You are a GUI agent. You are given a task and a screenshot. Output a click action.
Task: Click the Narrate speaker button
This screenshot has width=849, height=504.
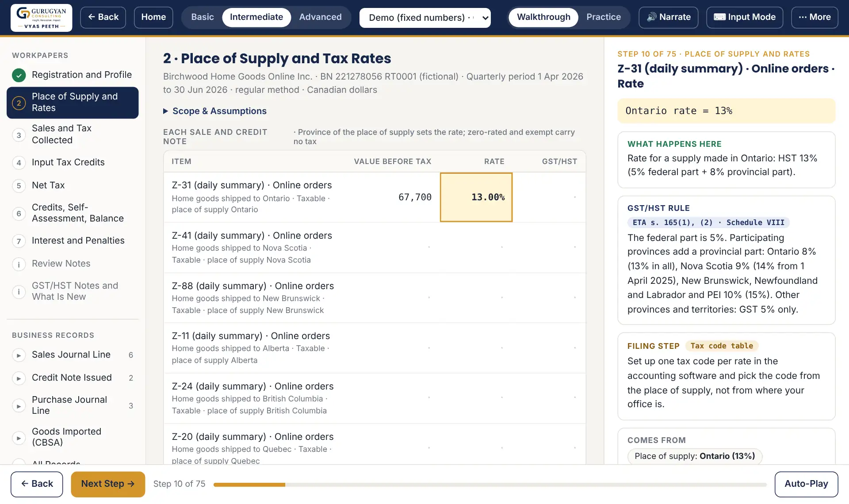point(669,17)
